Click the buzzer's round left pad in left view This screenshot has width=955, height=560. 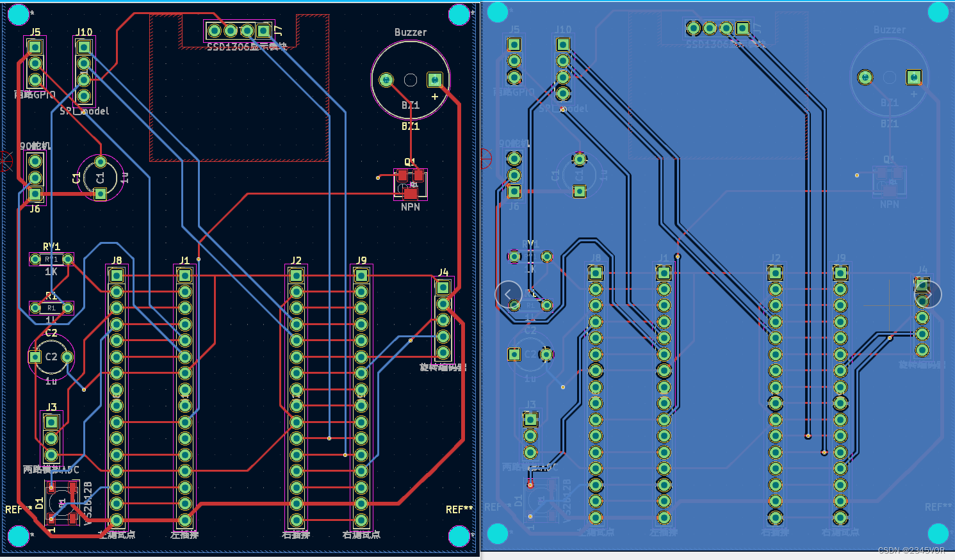386,79
